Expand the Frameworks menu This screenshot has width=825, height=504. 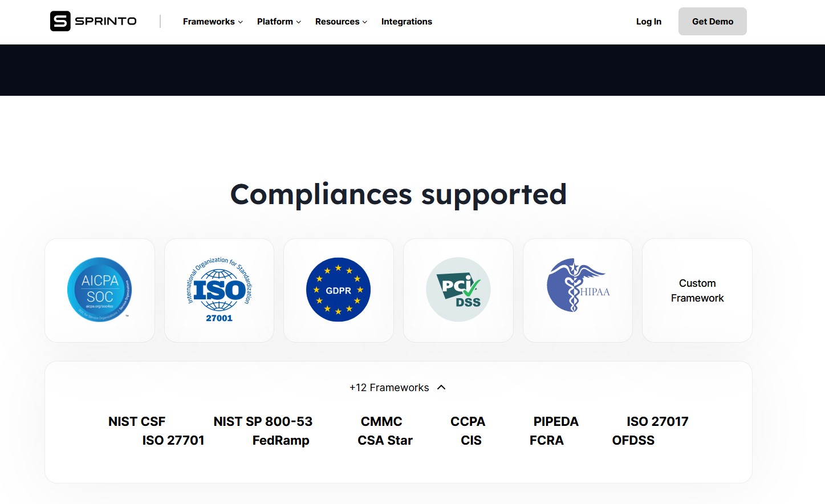pos(213,22)
